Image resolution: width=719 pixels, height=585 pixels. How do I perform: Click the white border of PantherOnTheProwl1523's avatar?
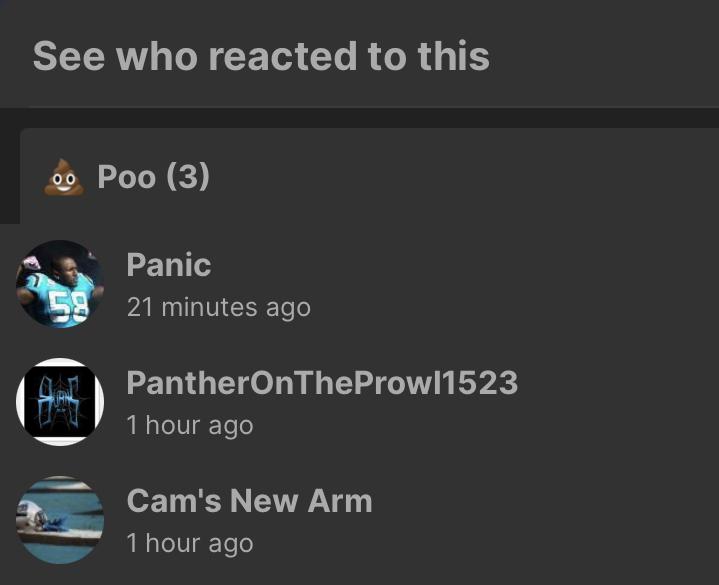pyautogui.click(x=60, y=363)
